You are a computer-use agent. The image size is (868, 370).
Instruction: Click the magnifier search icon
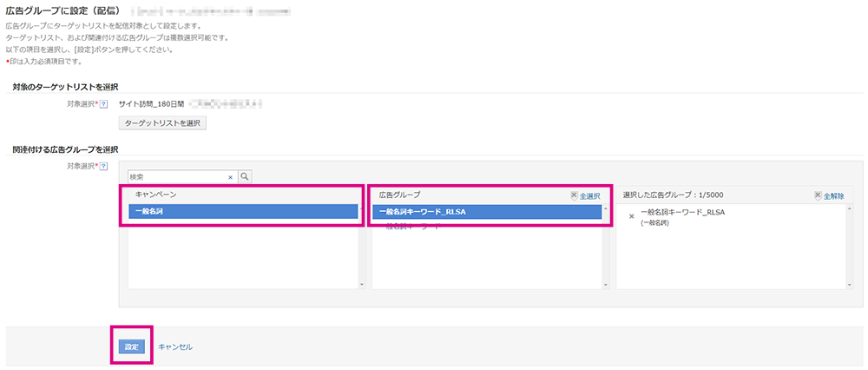click(244, 176)
